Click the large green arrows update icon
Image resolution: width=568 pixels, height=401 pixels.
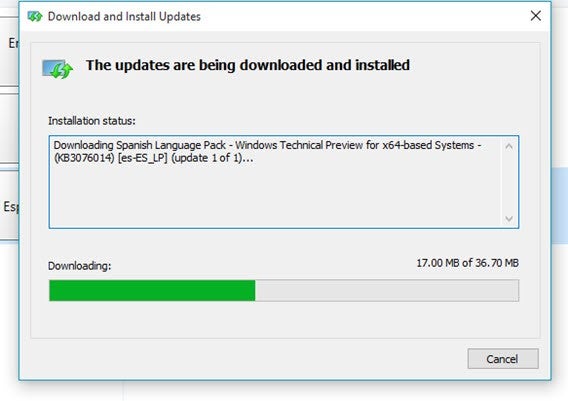tap(58, 69)
